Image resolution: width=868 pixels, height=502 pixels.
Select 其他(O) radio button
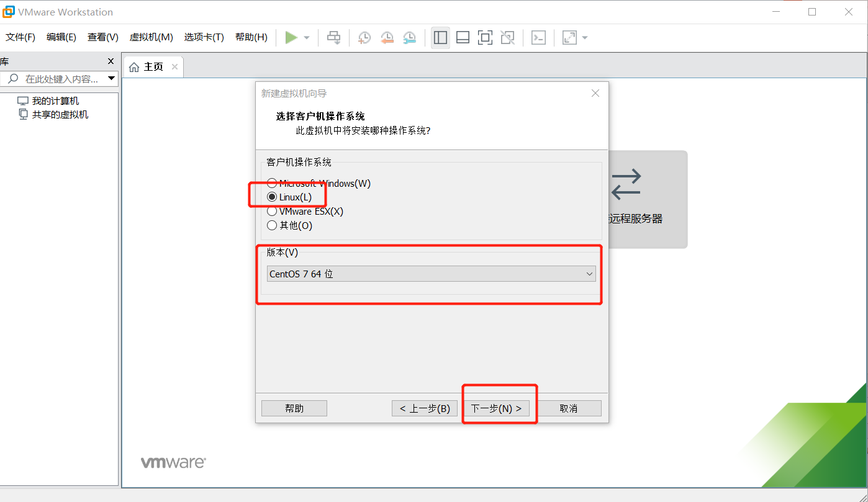272,226
